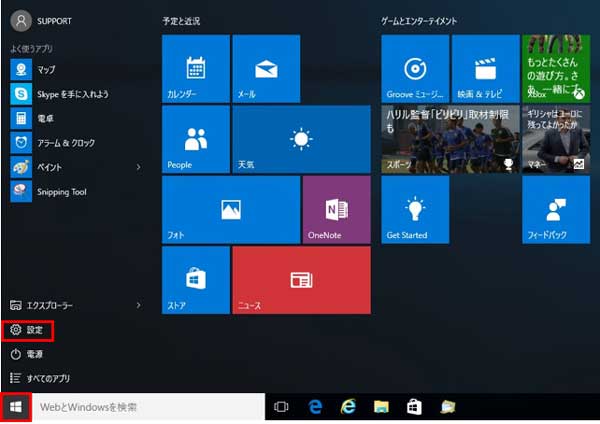Open Task View from the taskbar
This screenshot has height=424, width=600.
pos(281,407)
